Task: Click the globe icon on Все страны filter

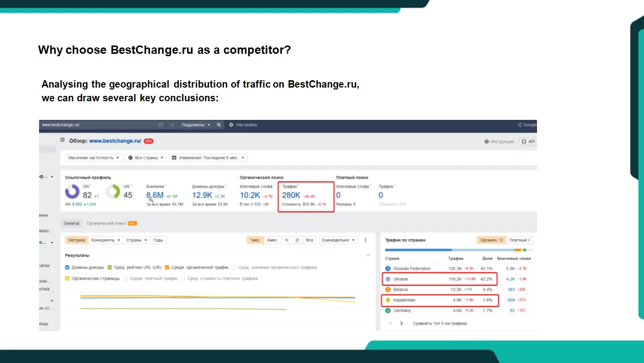Action: click(x=130, y=158)
